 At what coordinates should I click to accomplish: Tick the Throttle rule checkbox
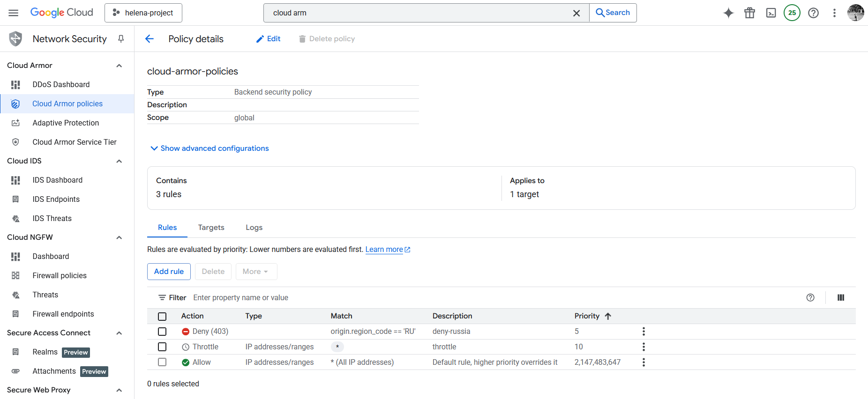coord(162,347)
